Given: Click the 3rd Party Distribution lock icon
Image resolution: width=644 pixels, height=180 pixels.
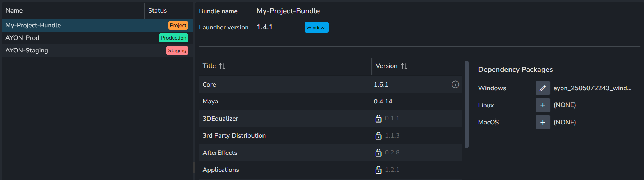Looking at the screenshot, I should tap(378, 135).
